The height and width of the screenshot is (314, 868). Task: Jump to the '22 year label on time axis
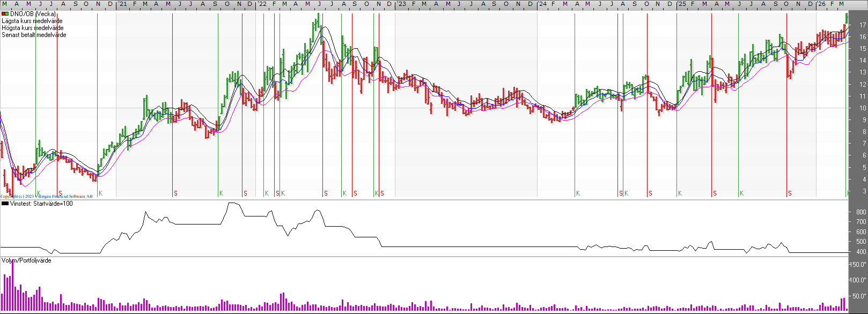coord(262,4)
